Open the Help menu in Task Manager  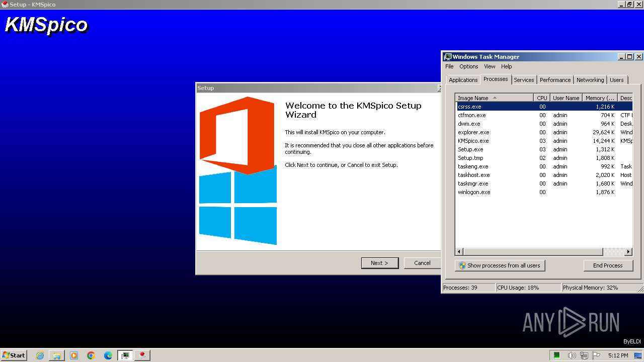click(506, 66)
